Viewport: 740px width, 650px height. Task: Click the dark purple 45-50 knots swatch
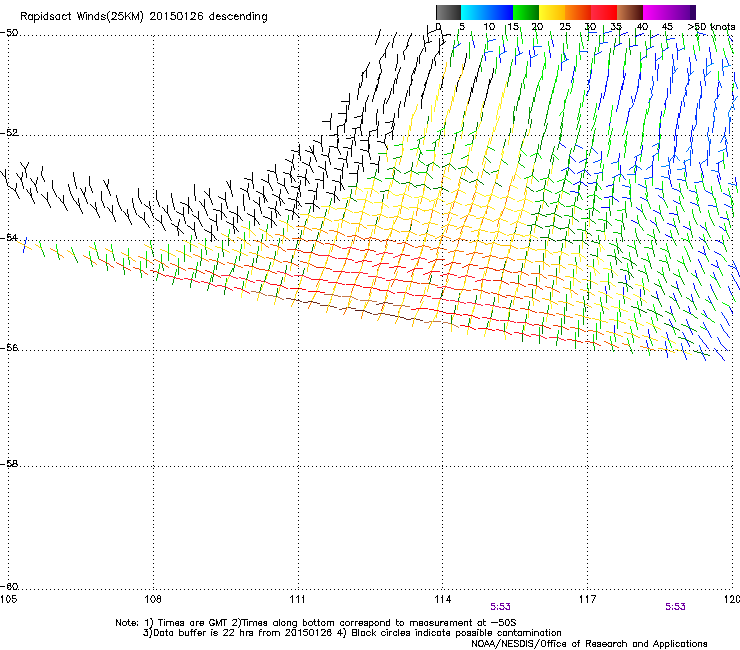pyautogui.click(x=682, y=12)
